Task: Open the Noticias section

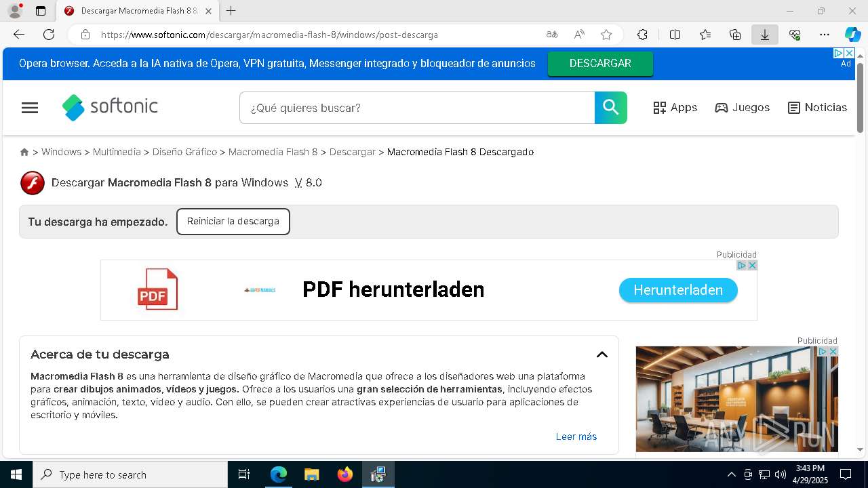Action: [x=817, y=108]
